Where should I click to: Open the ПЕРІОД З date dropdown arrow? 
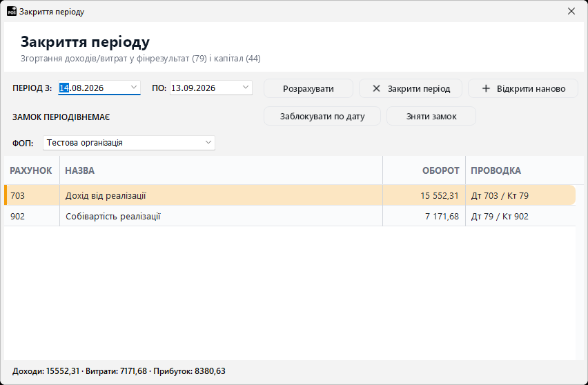[133, 88]
